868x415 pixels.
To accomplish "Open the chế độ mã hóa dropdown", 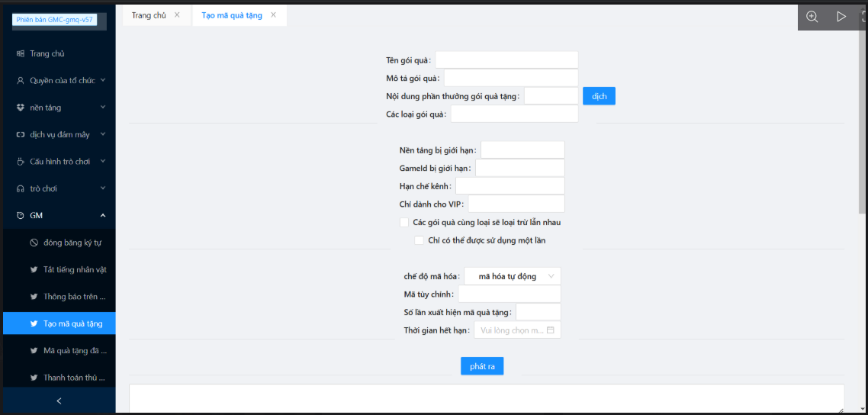I will click(x=513, y=276).
